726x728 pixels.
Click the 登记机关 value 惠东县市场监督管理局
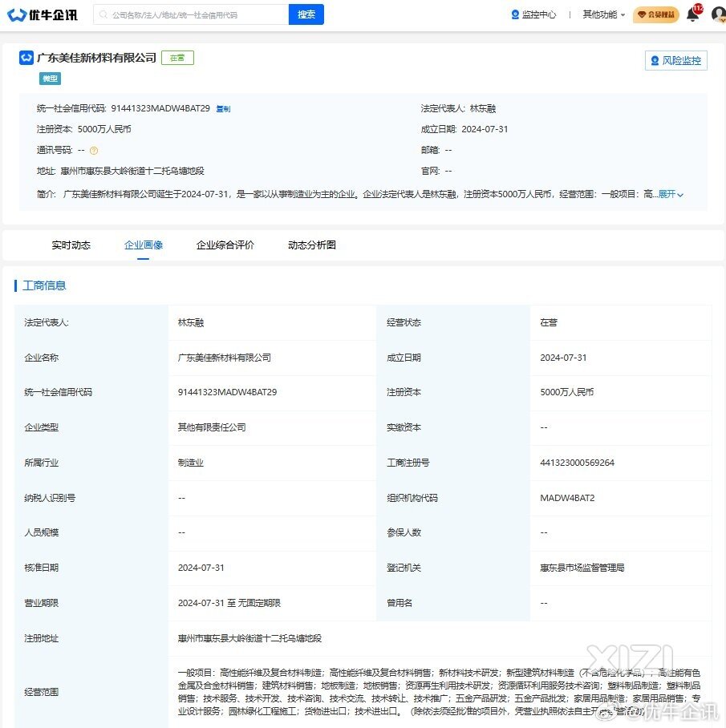click(582, 568)
